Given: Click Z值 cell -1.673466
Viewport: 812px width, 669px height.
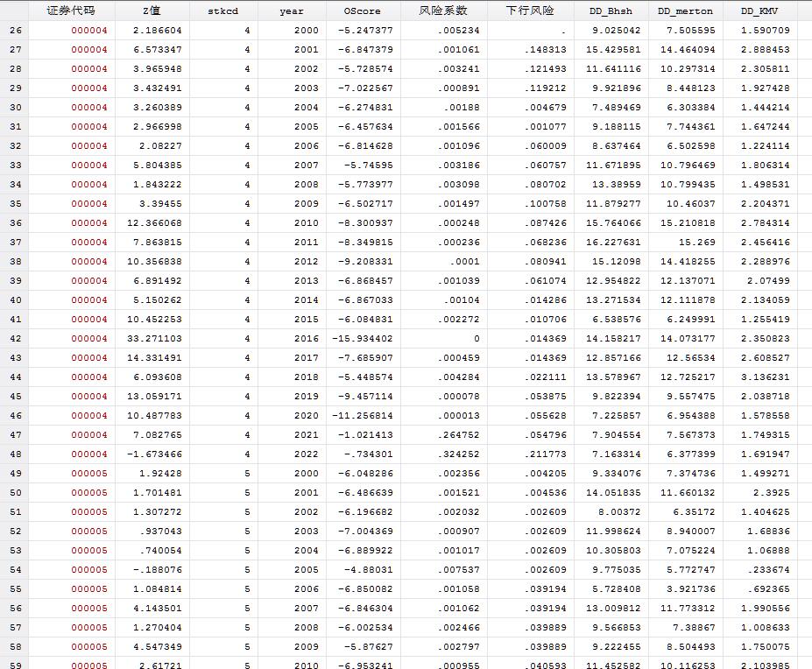Looking at the screenshot, I should coord(154,454).
